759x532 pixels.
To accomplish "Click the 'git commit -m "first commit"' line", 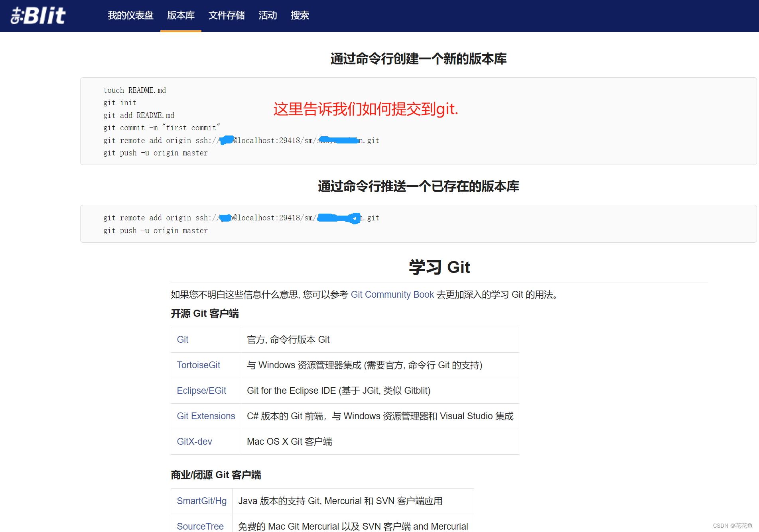I will click(x=162, y=128).
